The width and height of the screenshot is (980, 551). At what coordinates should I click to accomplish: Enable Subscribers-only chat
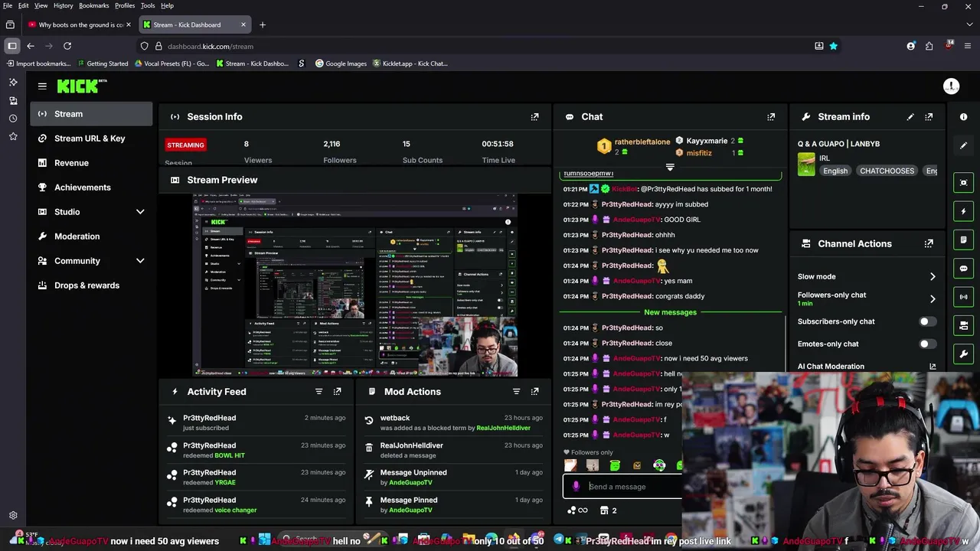(927, 321)
